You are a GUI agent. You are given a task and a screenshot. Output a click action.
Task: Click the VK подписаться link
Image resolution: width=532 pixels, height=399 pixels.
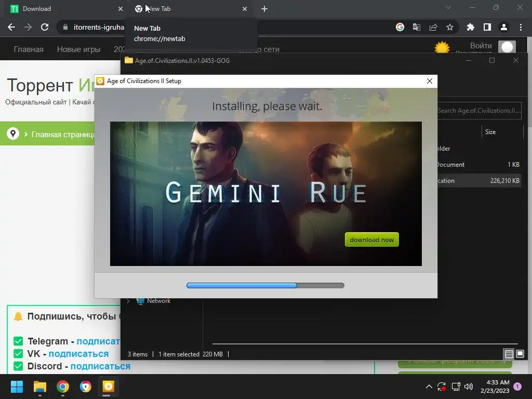click(x=79, y=353)
